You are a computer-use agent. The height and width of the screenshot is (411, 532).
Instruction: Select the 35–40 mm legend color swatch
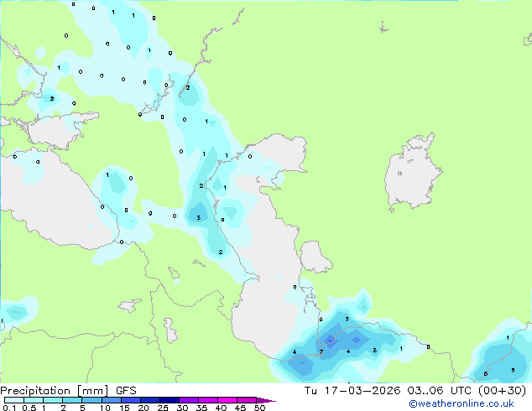coord(207,400)
